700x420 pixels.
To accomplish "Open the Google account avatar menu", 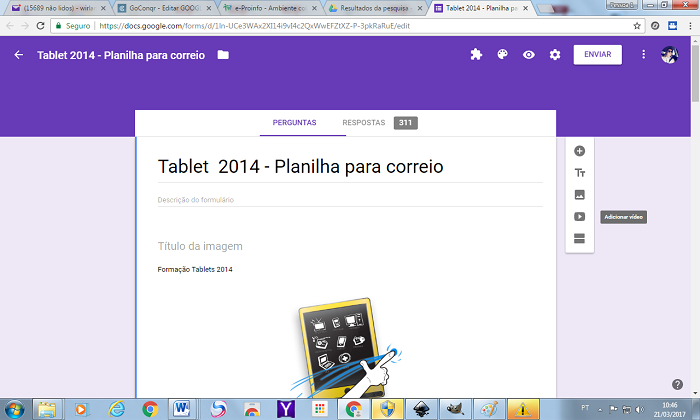I will [669, 55].
